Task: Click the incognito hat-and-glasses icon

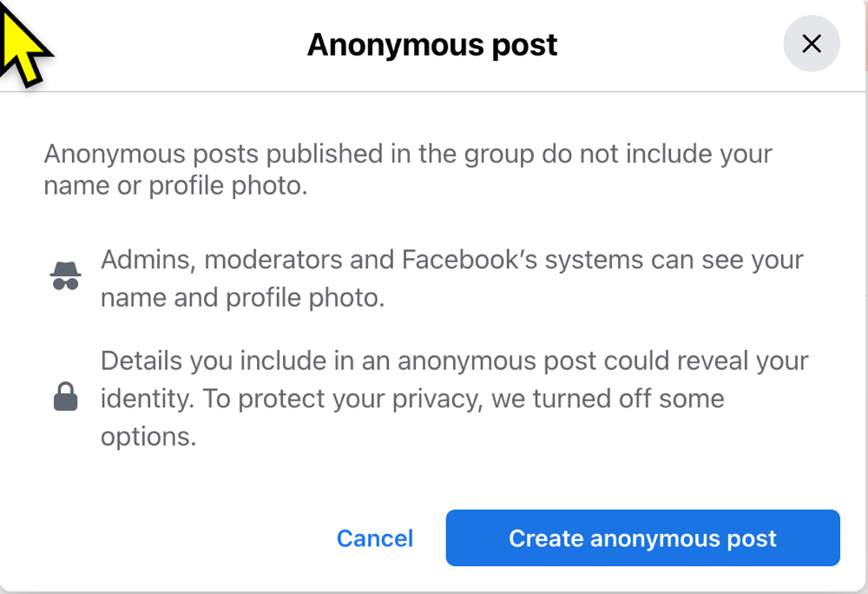Action: (66, 275)
